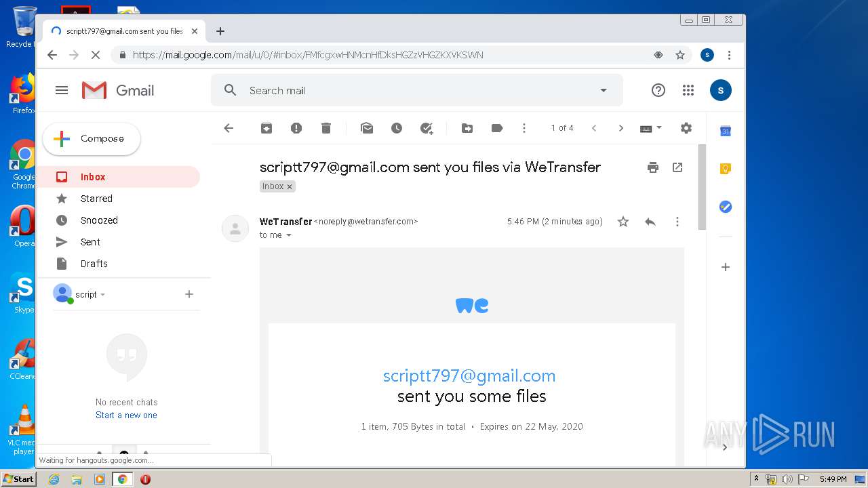The height and width of the screenshot is (488, 868).
Task: Star the WeTransfer message
Action: [623, 222]
